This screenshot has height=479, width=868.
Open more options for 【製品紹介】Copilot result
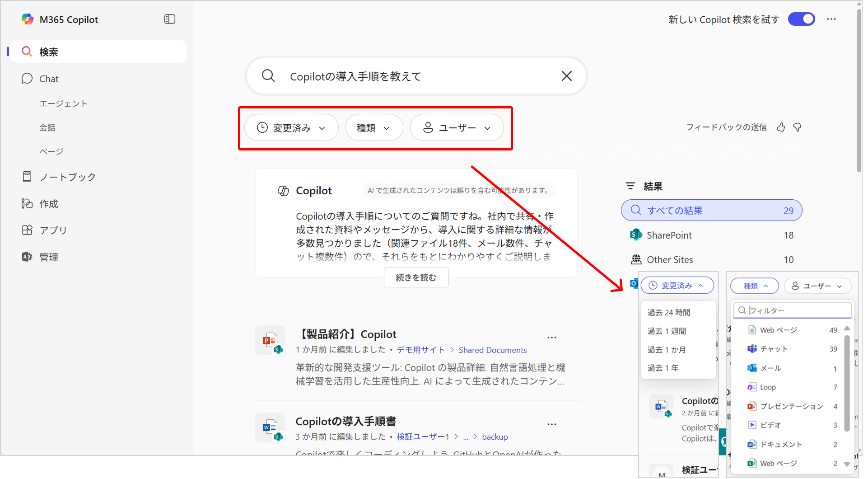point(551,338)
